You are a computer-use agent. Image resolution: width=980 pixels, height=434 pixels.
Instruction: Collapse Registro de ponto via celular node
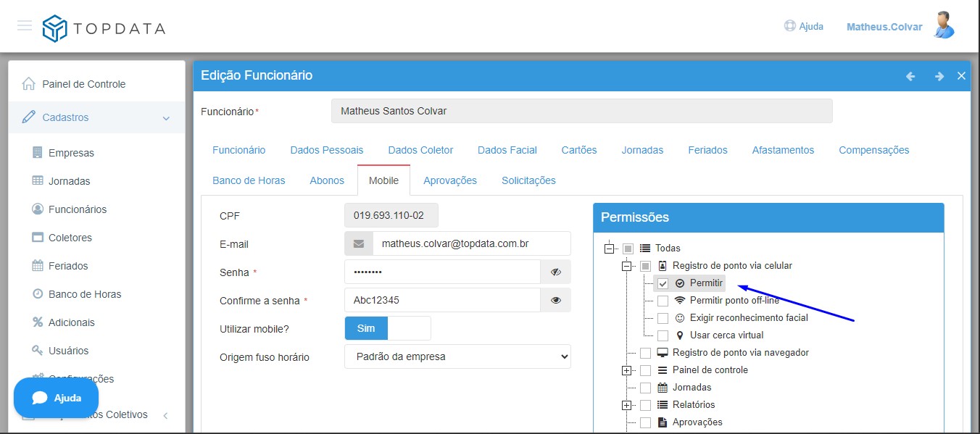627,266
